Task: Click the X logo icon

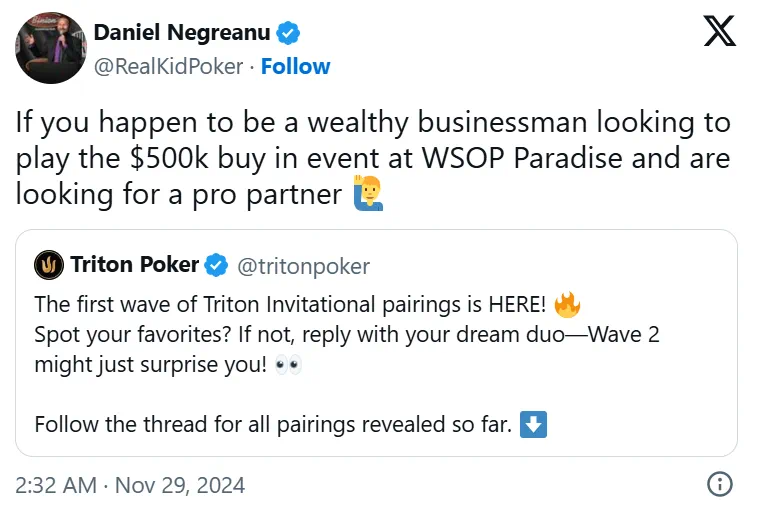Action: click(719, 31)
